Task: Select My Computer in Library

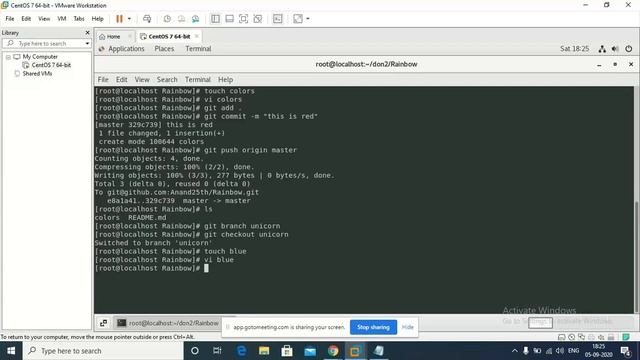Action: tap(40, 57)
